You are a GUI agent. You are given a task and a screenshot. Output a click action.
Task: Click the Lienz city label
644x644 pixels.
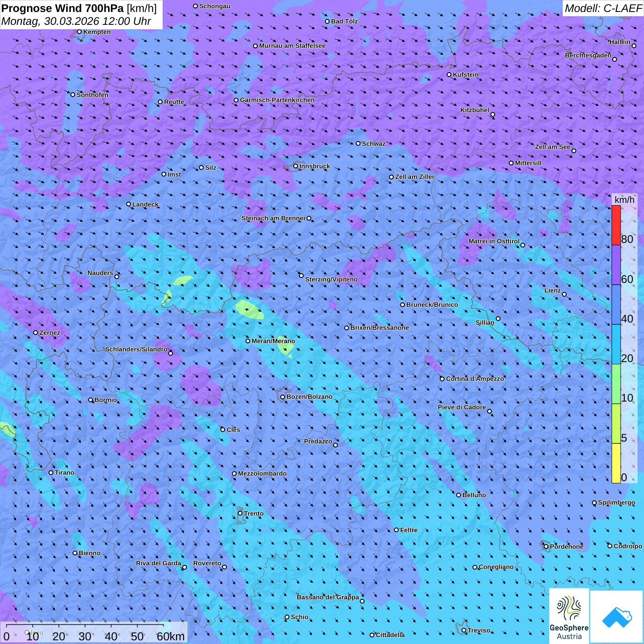[x=552, y=290]
